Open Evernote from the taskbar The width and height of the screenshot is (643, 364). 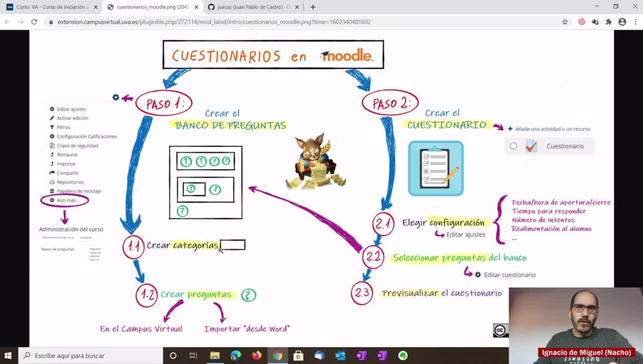(x=403, y=355)
